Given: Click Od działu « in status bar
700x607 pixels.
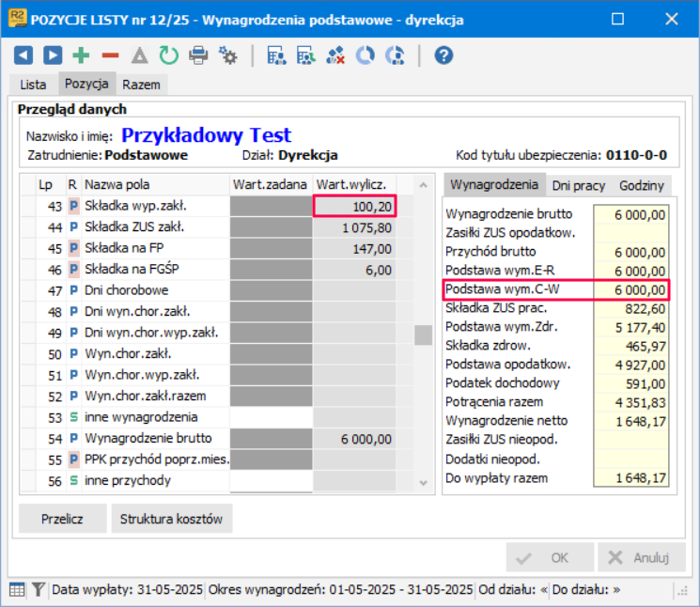Looking at the screenshot, I should [513, 589].
